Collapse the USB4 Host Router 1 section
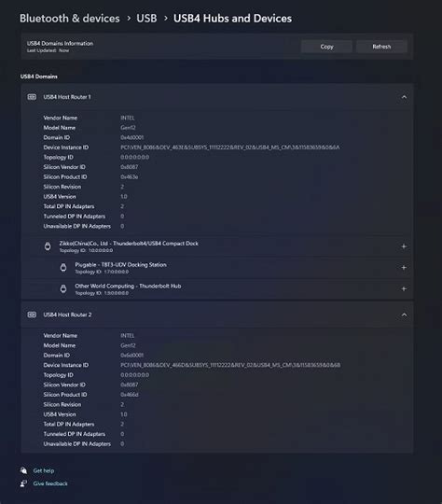 [404, 97]
